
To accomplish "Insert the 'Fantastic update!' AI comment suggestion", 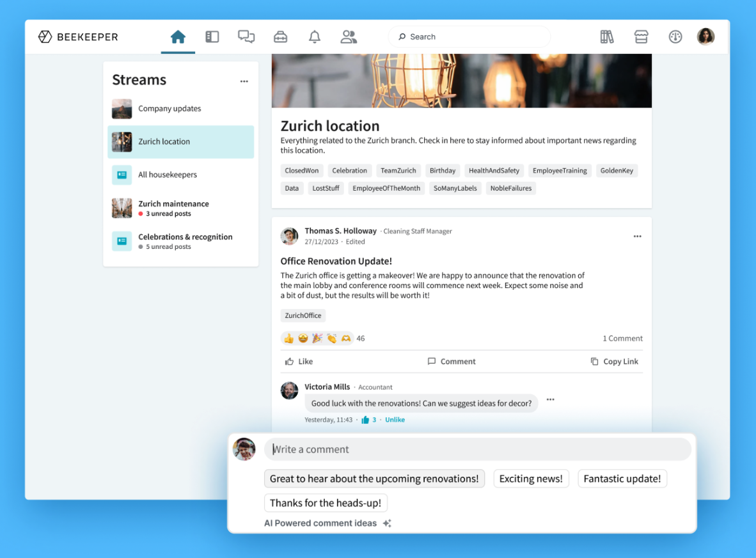I will coord(622,478).
